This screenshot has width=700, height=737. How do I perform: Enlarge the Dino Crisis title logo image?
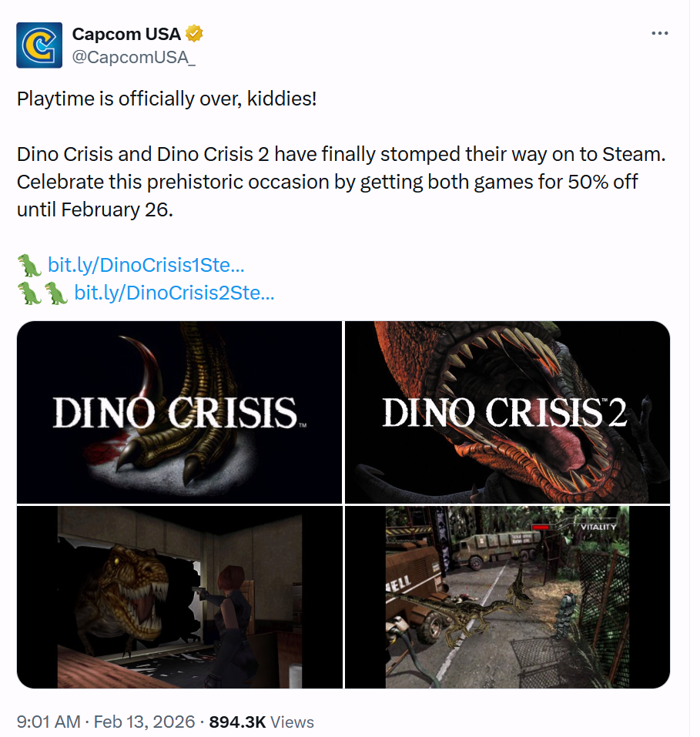point(179,412)
